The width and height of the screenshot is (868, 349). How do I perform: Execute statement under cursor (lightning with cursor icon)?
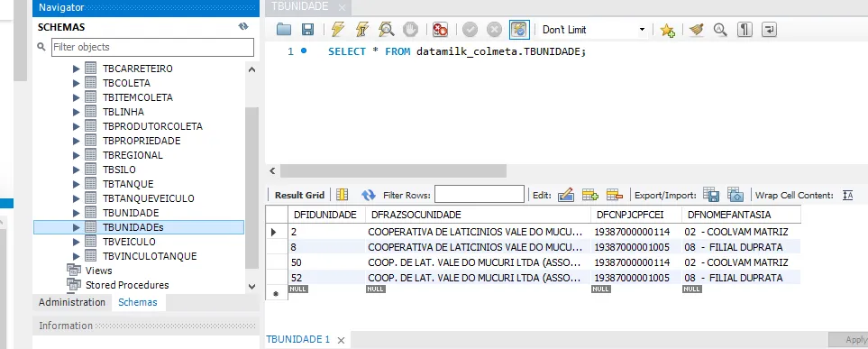pos(362,30)
